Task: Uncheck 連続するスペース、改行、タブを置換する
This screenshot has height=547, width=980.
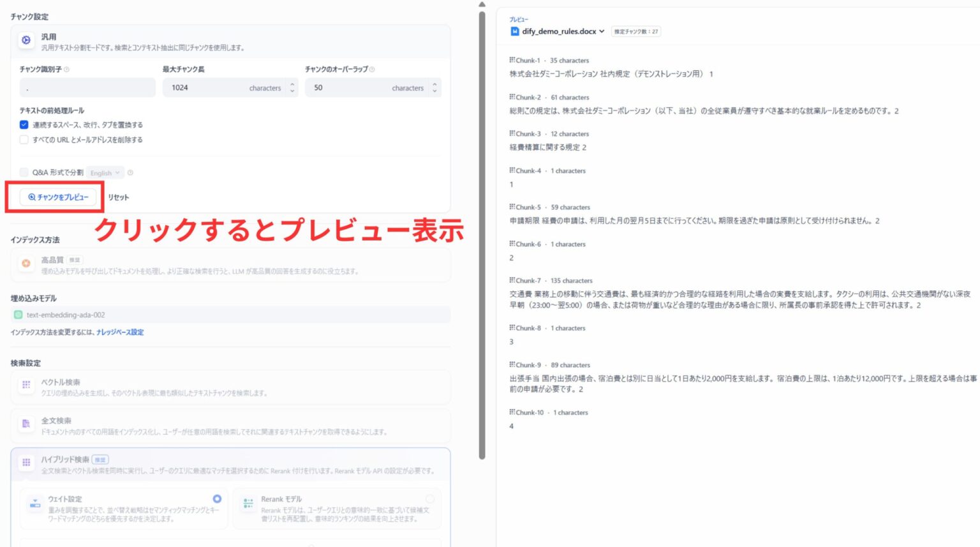Action: pyautogui.click(x=24, y=124)
